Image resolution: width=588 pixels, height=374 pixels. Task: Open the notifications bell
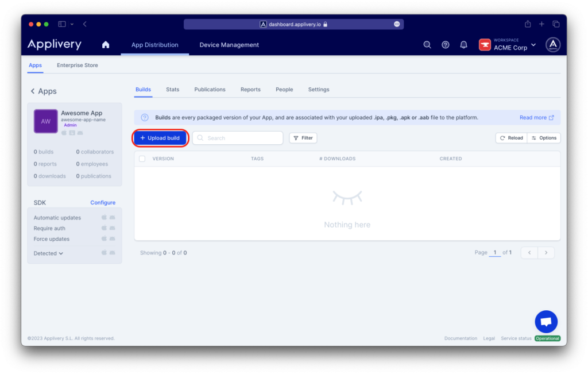pos(463,45)
